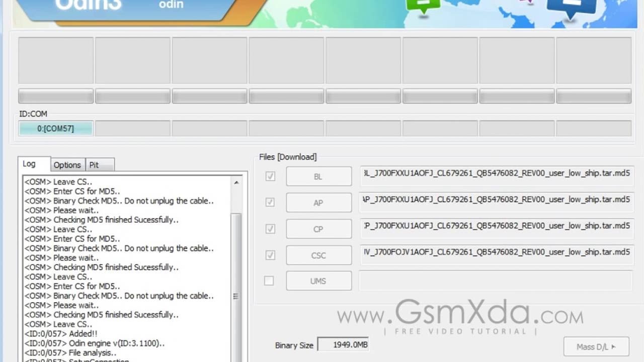644x362 pixels.
Task: Open the Options tab
Action: pos(67,165)
